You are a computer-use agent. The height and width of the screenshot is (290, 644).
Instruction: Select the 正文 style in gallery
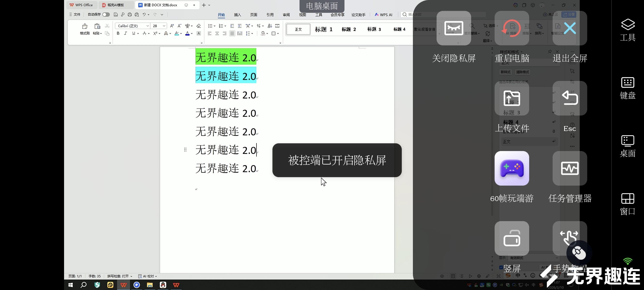click(x=298, y=29)
